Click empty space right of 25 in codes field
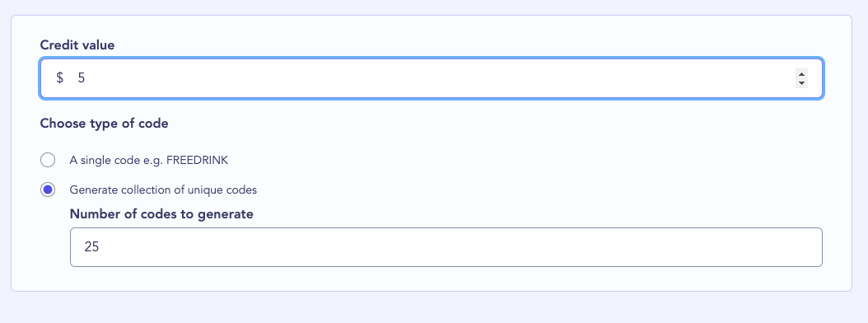The image size is (868, 323). 460,247
